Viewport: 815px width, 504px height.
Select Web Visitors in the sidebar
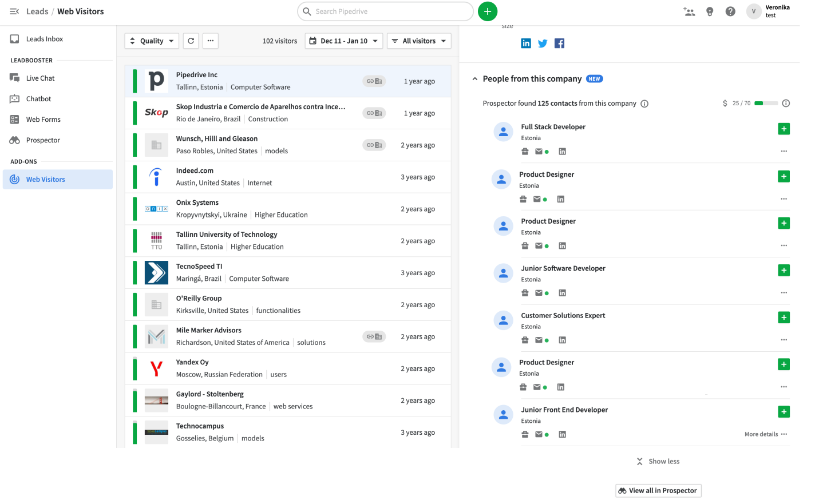tap(57, 180)
